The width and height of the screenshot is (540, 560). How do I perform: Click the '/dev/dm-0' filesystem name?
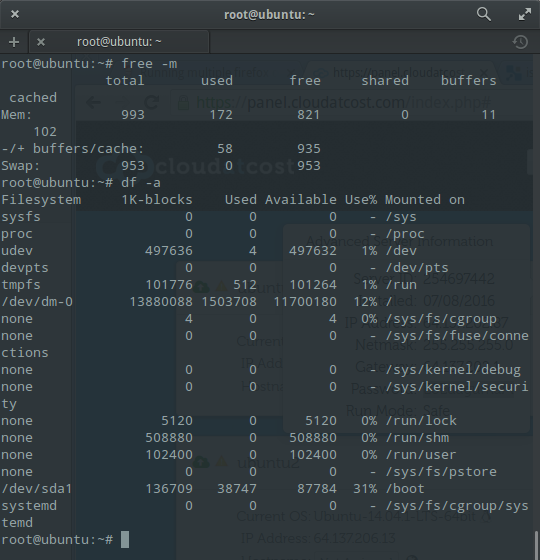[37, 301]
